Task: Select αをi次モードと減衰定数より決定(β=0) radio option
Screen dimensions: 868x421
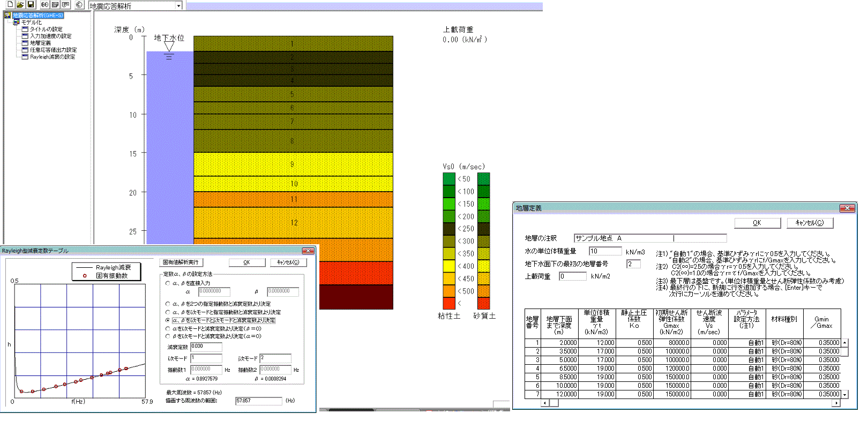Action: point(168,328)
